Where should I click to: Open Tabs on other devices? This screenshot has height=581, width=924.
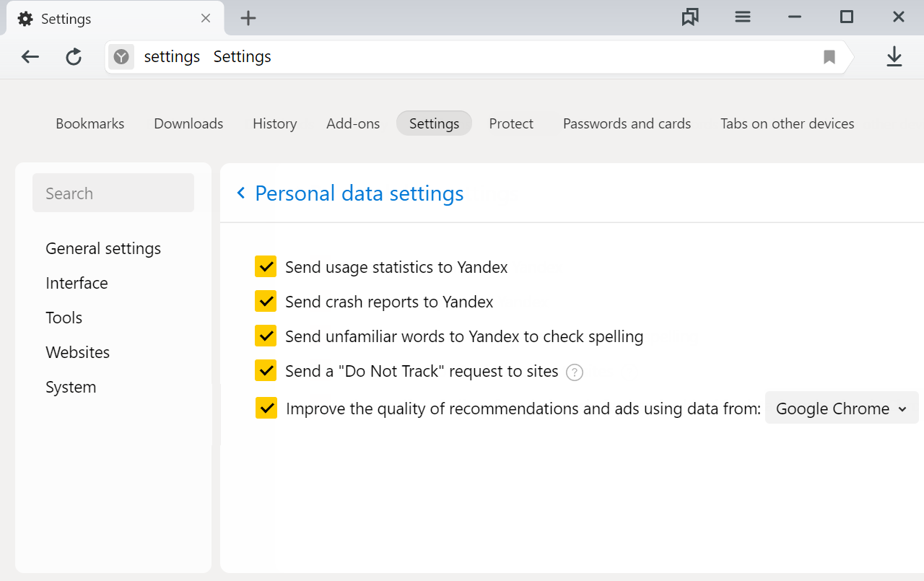coord(788,123)
